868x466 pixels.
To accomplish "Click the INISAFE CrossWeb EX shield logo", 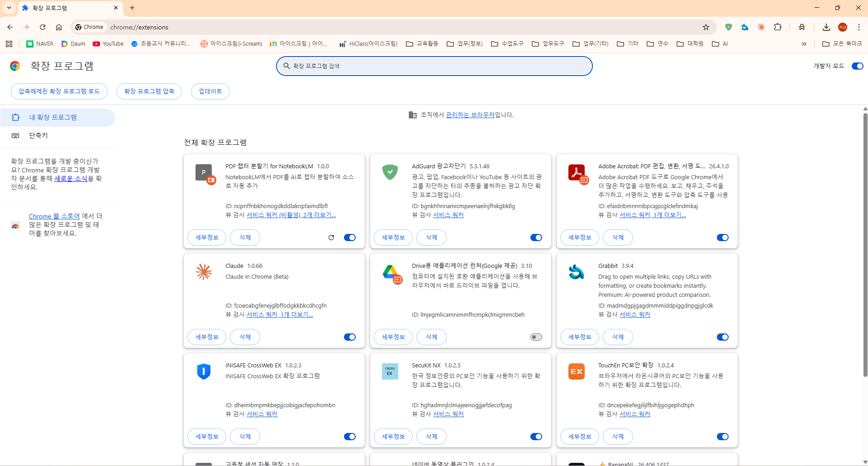I will click(x=204, y=371).
